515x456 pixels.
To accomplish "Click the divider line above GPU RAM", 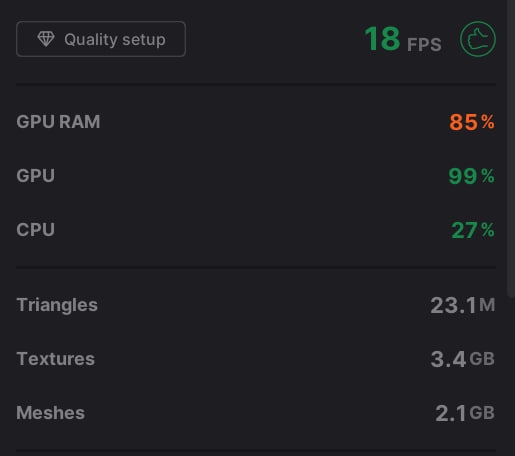I will coord(256,84).
